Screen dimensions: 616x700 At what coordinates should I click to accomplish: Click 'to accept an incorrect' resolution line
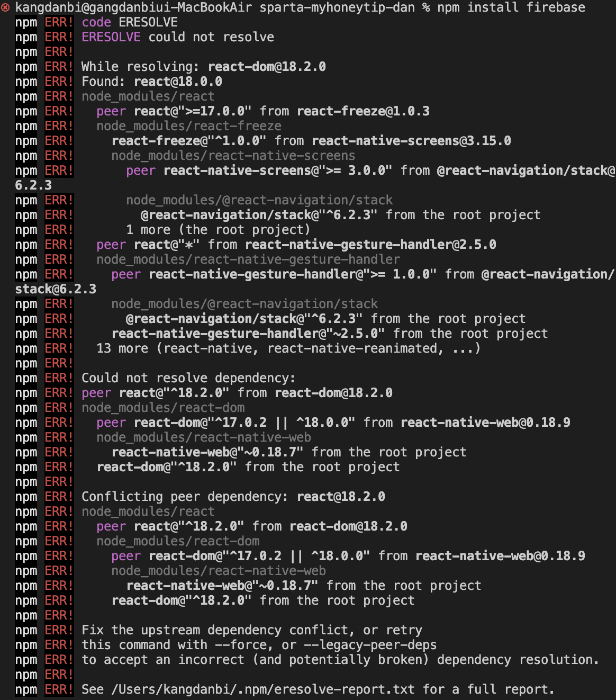(340, 660)
